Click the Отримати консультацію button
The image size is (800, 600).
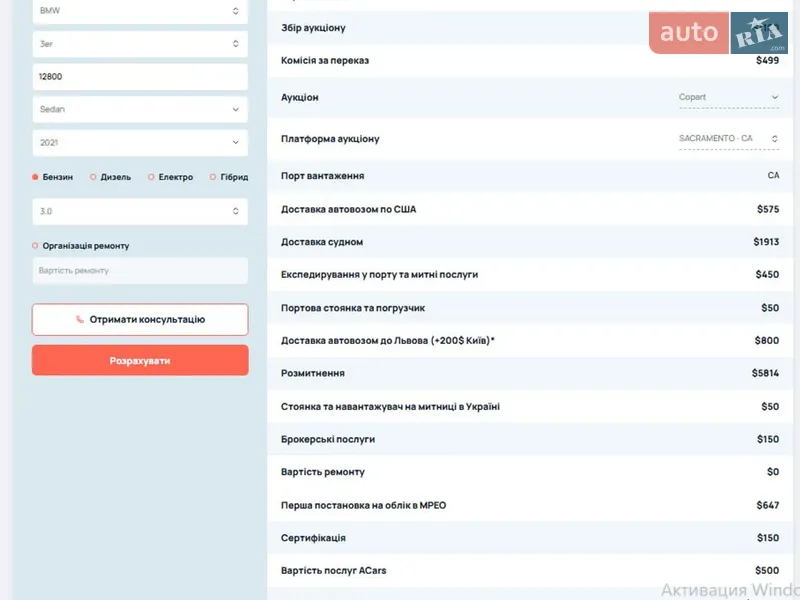pos(140,320)
